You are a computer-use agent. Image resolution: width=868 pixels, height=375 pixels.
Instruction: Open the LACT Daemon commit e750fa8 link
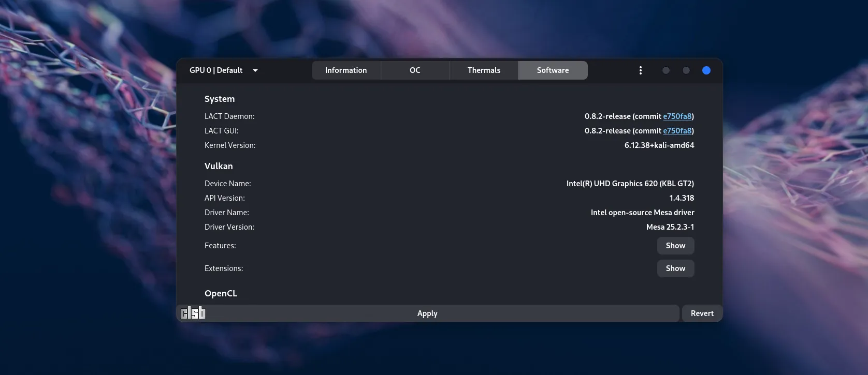[677, 116]
